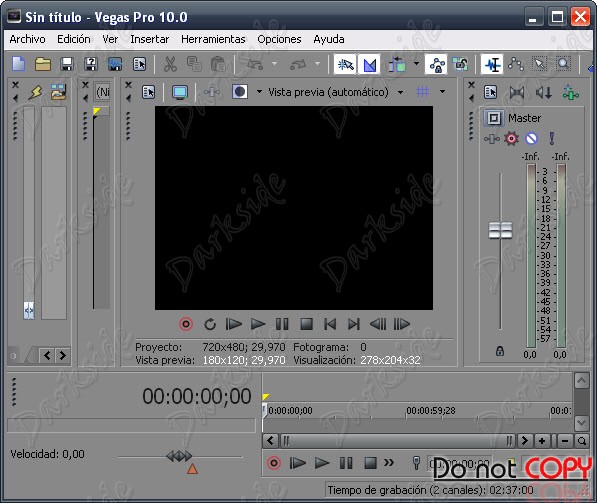The image size is (597, 503).
Task: Open the Herramientas menu
Action: point(213,39)
